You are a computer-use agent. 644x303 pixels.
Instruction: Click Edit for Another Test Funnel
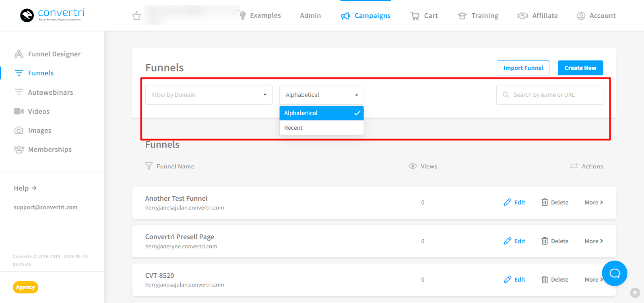(x=514, y=202)
